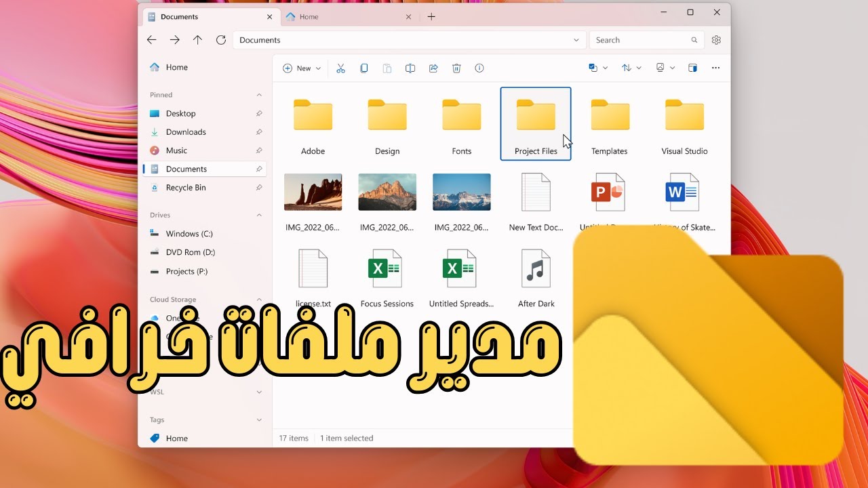Click the Forward navigation arrow
Screen dimensions: 868x488
click(x=174, y=40)
